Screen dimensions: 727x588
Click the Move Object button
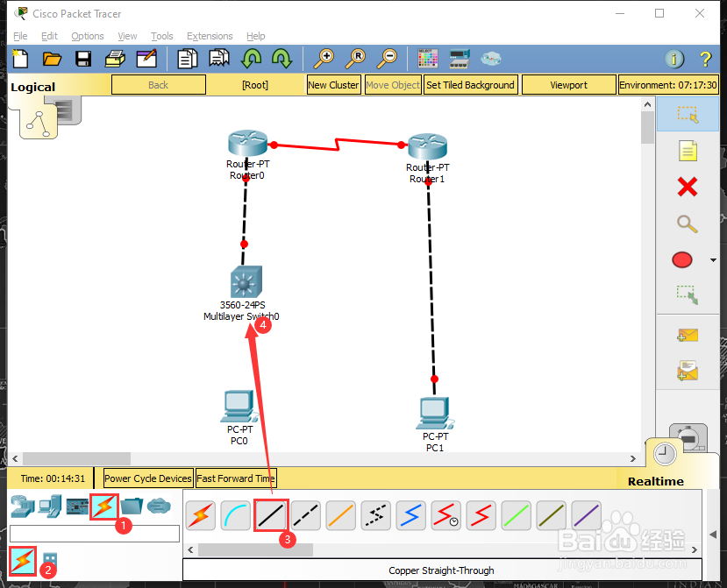point(393,85)
